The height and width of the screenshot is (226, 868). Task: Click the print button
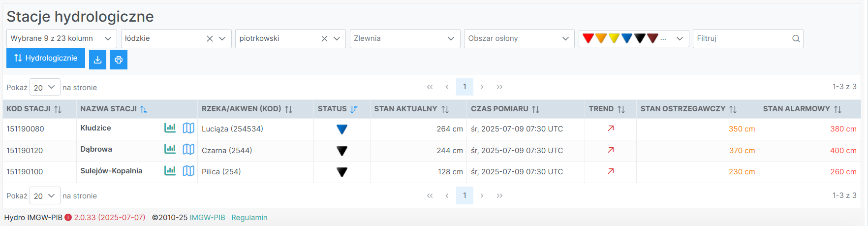click(x=119, y=60)
